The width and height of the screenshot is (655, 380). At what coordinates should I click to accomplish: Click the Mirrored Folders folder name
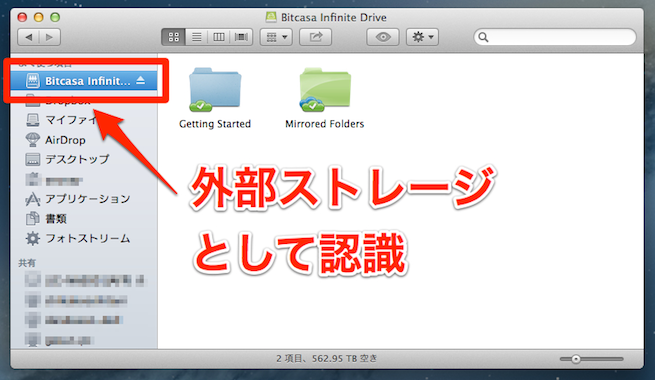point(325,124)
